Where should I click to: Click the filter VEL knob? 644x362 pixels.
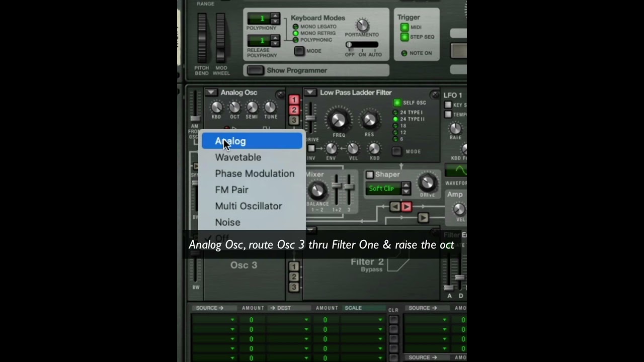coord(353,148)
